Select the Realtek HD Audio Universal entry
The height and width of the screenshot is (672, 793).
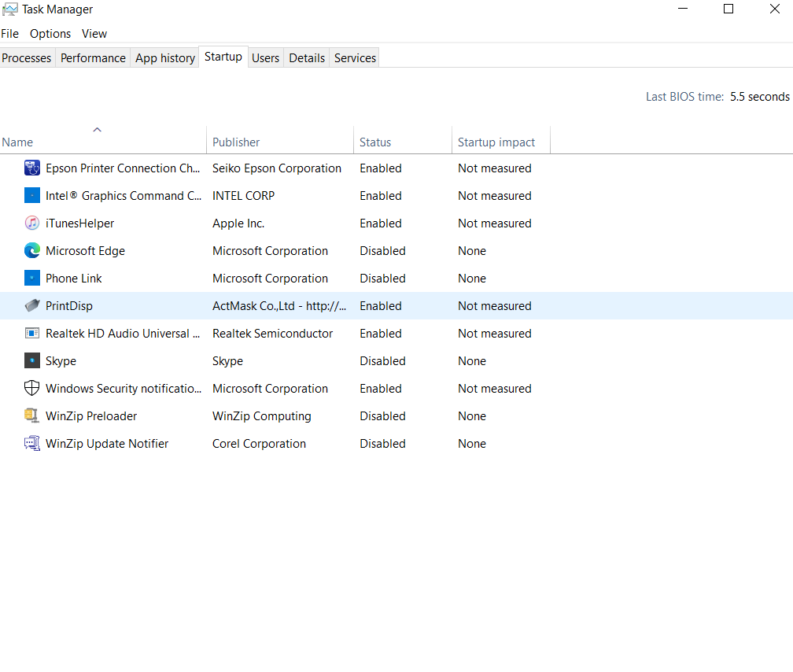(123, 334)
